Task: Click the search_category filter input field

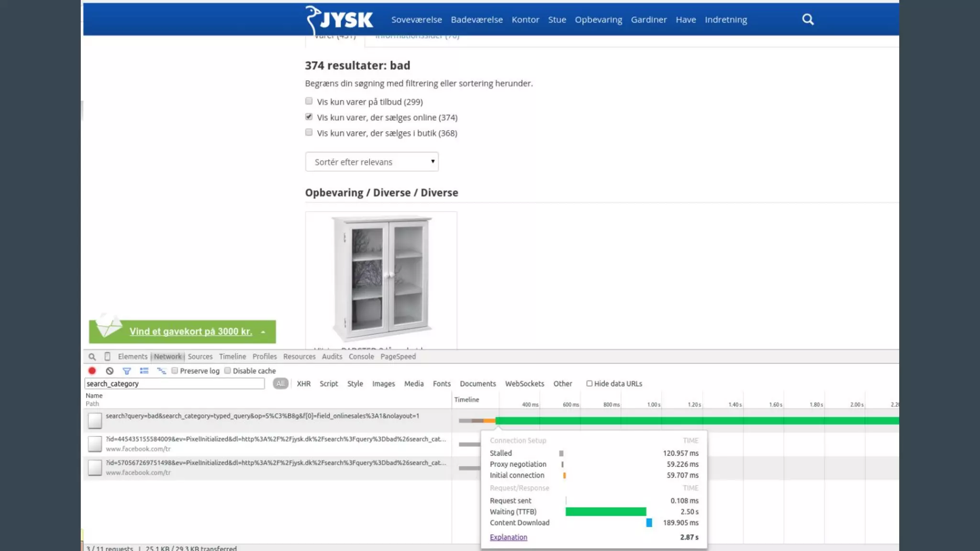Action: pyautogui.click(x=174, y=384)
